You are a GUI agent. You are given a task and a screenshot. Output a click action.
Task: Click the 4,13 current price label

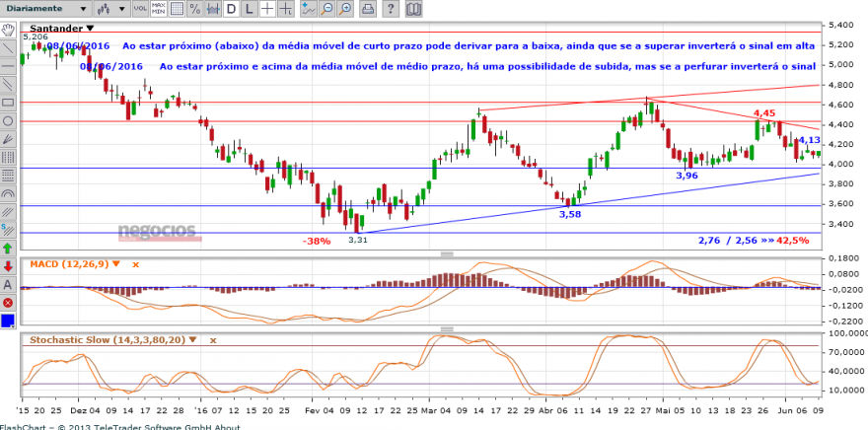click(x=810, y=141)
